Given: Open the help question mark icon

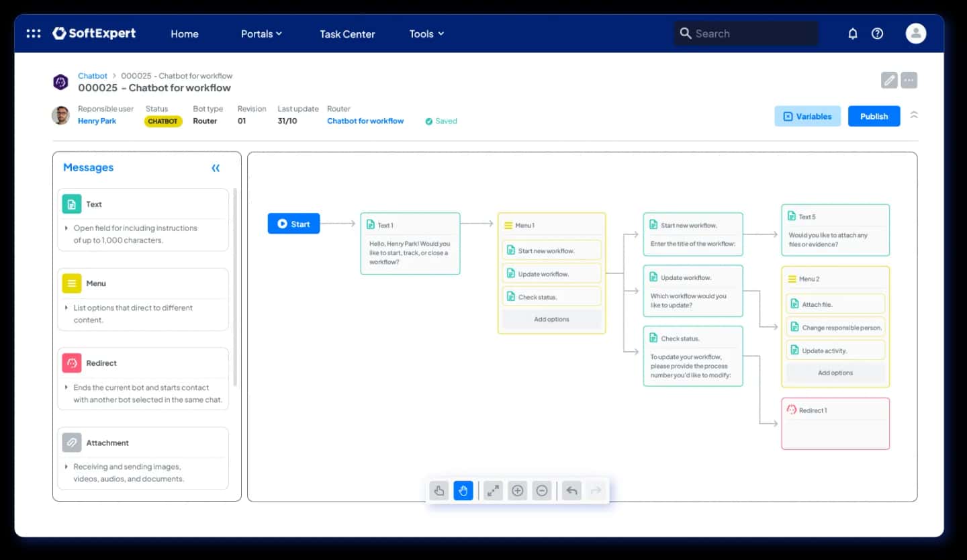Looking at the screenshot, I should point(878,34).
